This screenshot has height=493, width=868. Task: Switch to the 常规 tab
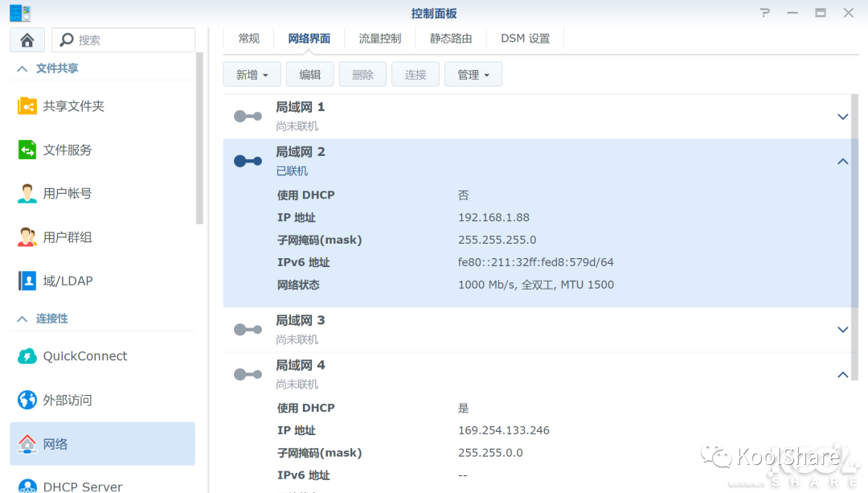click(248, 39)
